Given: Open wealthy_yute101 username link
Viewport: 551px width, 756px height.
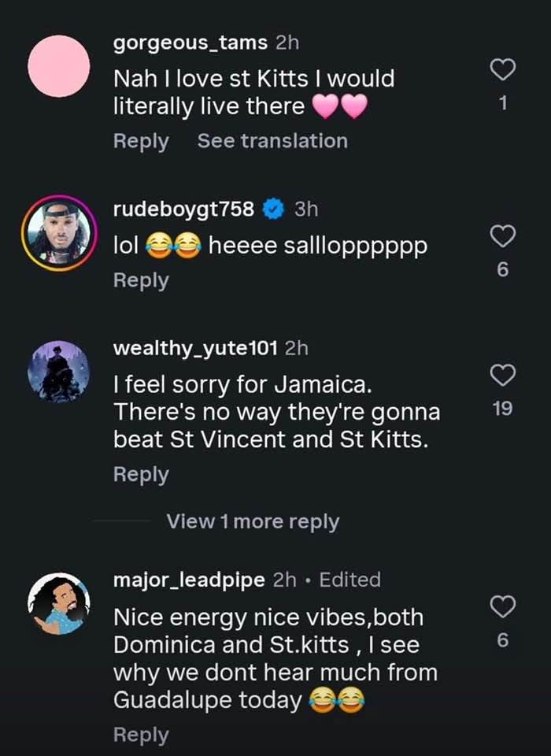Looking at the screenshot, I should (195, 347).
